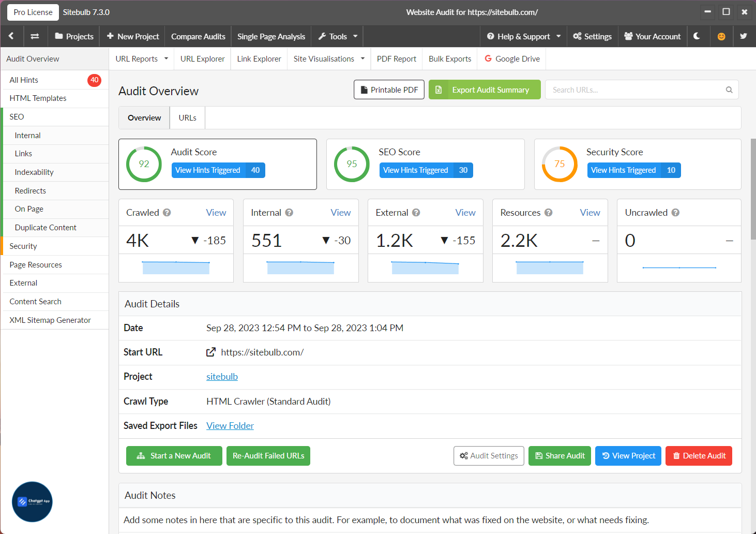Select All Hints in sidebar
This screenshot has height=534, width=756.
pyautogui.click(x=55, y=80)
